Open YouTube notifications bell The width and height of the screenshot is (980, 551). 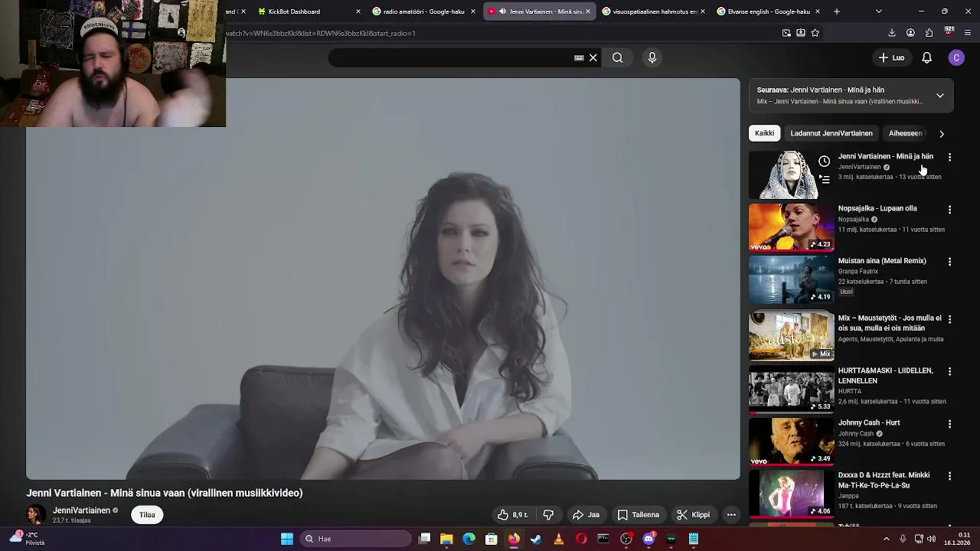click(x=926, y=57)
